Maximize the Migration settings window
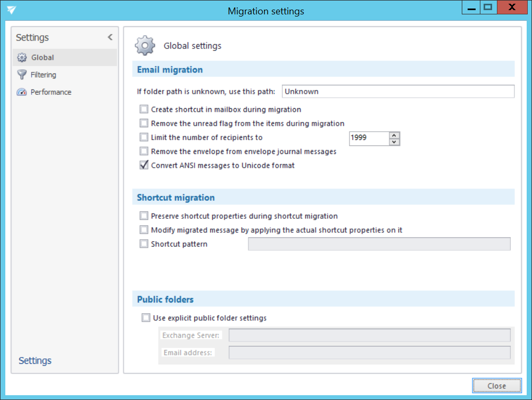The height and width of the screenshot is (400, 532). click(487, 7)
